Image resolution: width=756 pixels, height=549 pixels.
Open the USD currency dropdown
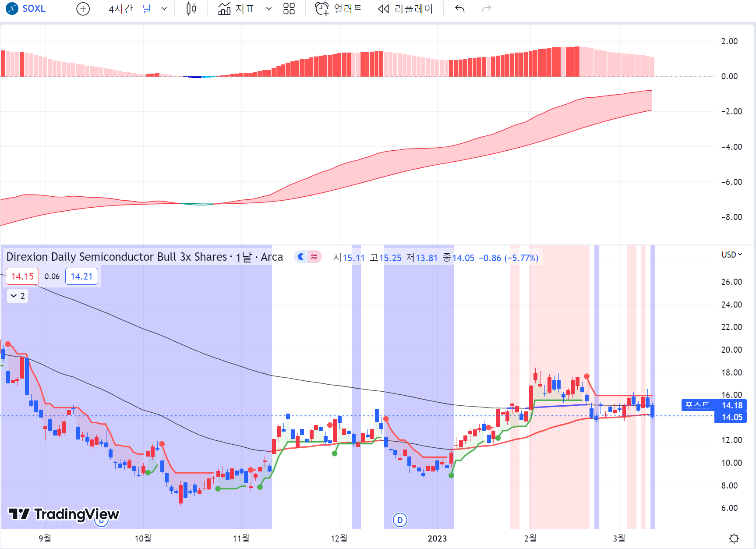731,255
